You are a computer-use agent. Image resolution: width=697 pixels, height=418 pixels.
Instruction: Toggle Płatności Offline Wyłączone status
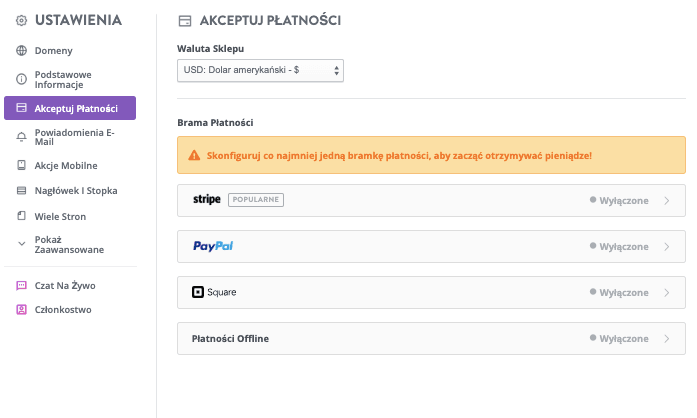coord(619,338)
